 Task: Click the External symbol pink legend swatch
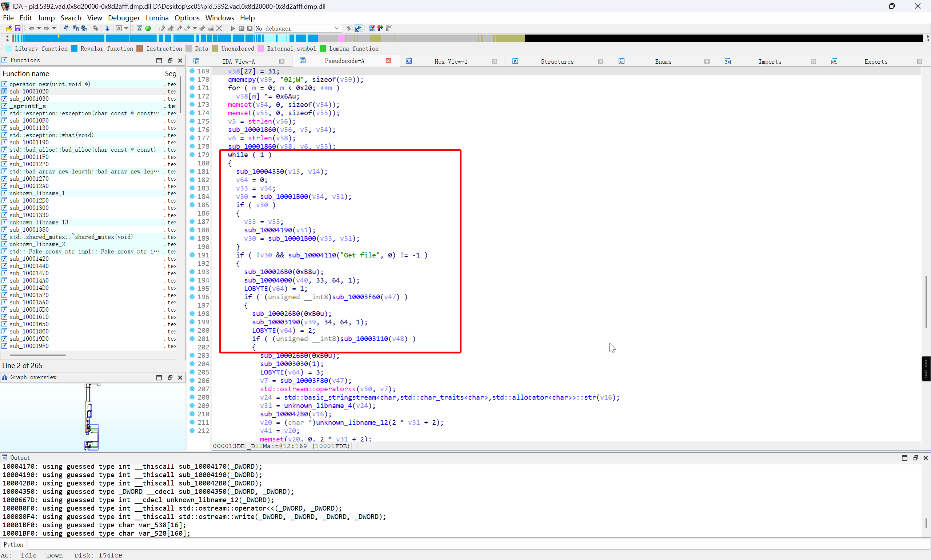[261, 48]
